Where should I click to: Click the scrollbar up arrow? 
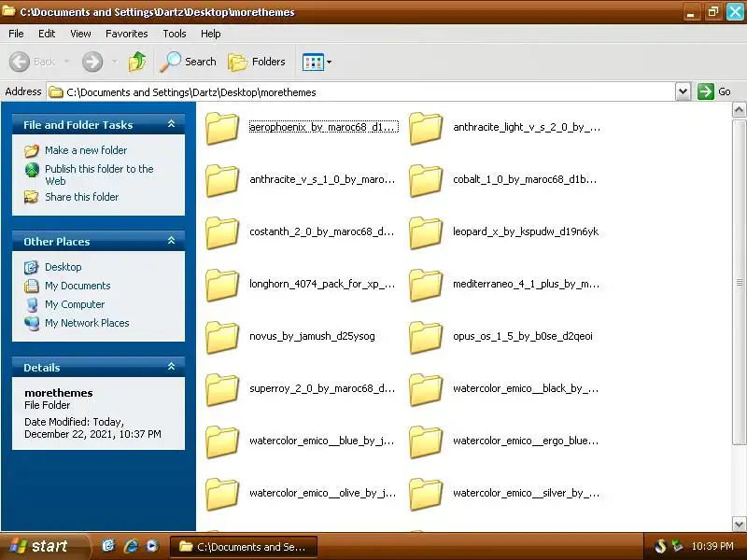tap(739, 110)
